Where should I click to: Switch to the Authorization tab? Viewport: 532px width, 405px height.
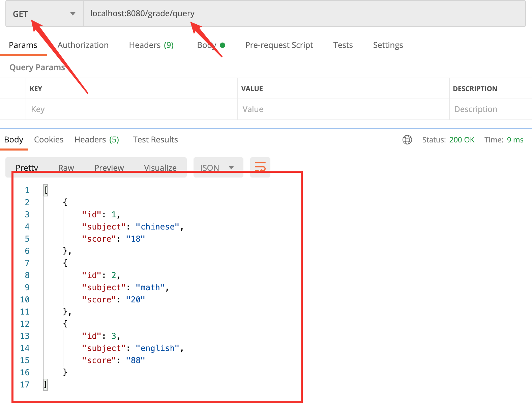(83, 45)
